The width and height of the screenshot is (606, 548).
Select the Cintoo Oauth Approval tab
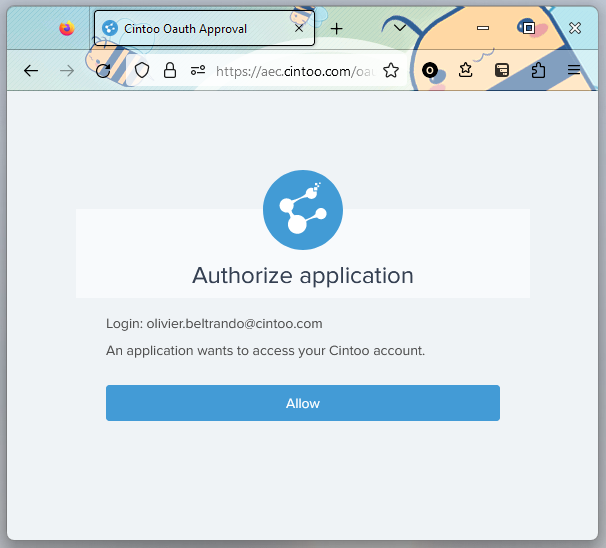pyautogui.click(x=190, y=29)
